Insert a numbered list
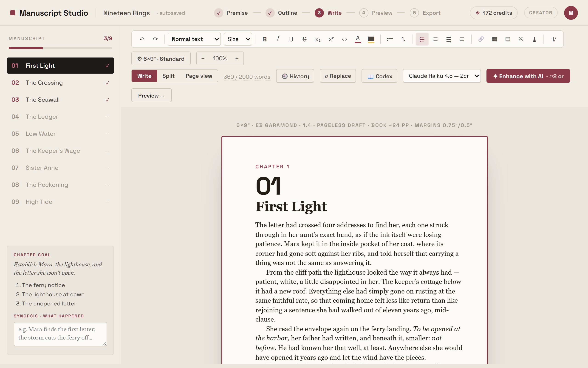The height and width of the screenshot is (368, 588). (403, 39)
